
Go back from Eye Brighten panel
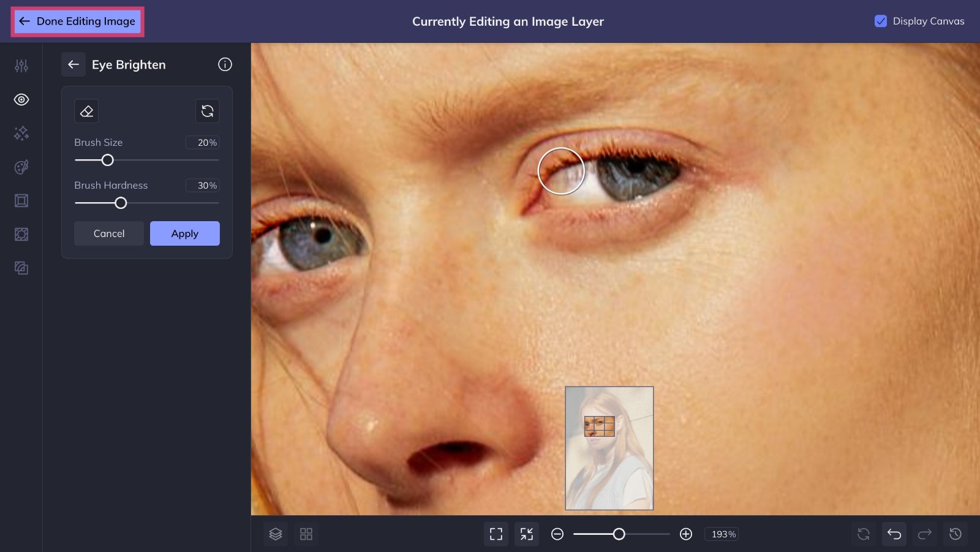tap(73, 64)
